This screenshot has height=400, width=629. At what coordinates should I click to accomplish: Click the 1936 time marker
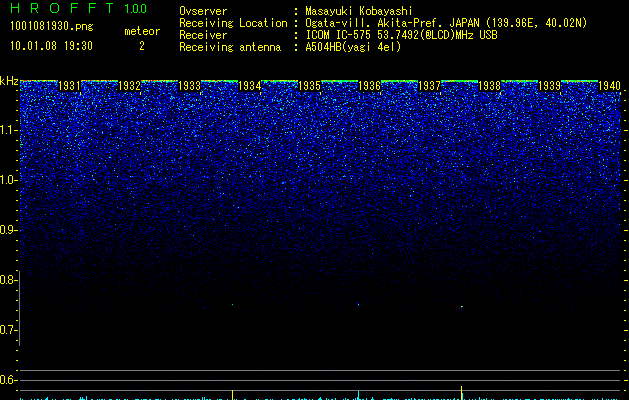[369, 86]
